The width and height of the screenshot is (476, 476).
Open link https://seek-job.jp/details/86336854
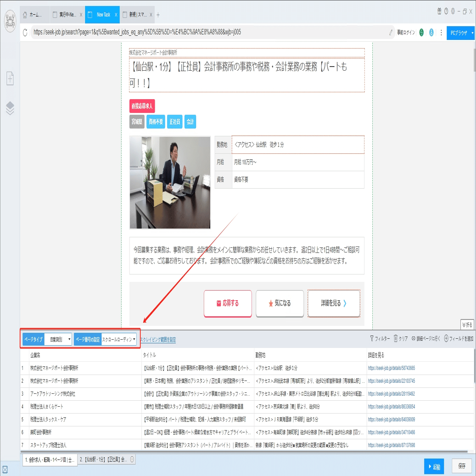pyautogui.click(x=391, y=407)
